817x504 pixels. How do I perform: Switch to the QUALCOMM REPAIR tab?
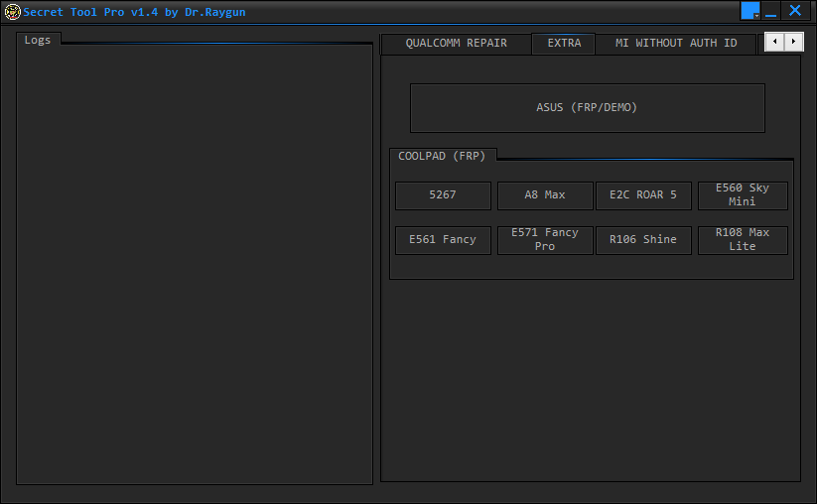(x=457, y=44)
